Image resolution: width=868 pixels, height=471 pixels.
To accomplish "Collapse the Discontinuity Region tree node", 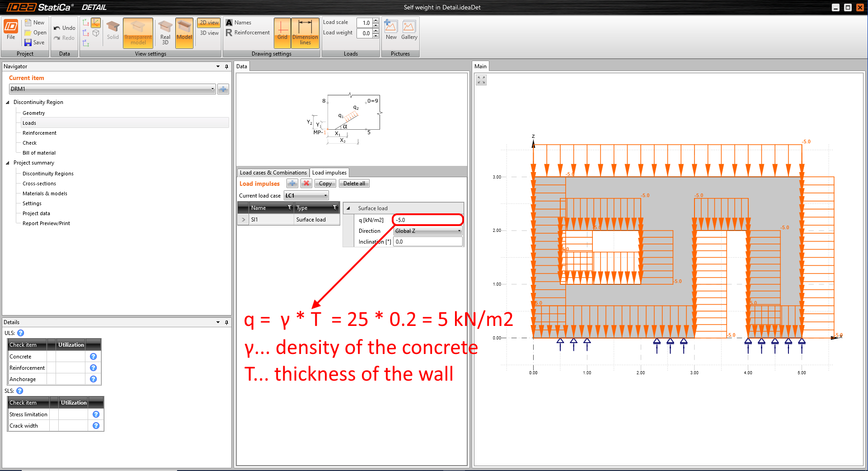I will (x=8, y=103).
